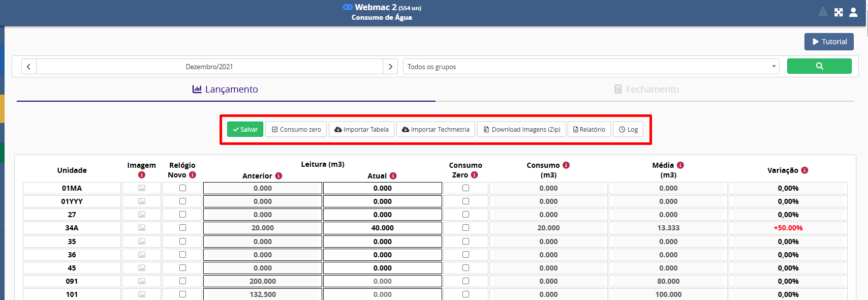Enable Consumo Zero for unit 01YYY

(466, 201)
